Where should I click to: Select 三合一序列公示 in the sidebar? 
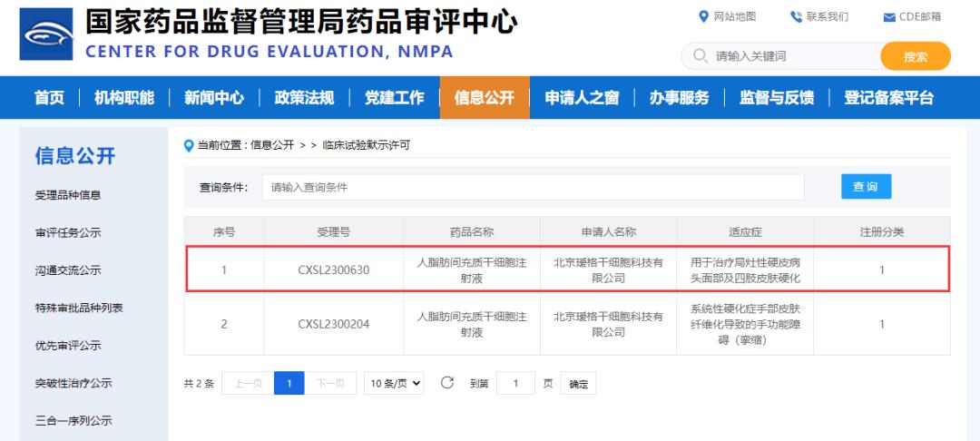click(73, 420)
